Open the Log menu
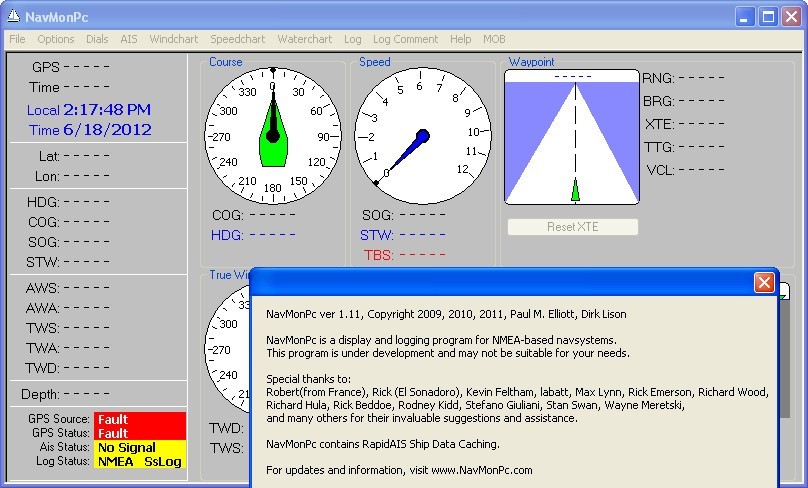The width and height of the screenshot is (808, 488). tap(352, 39)
